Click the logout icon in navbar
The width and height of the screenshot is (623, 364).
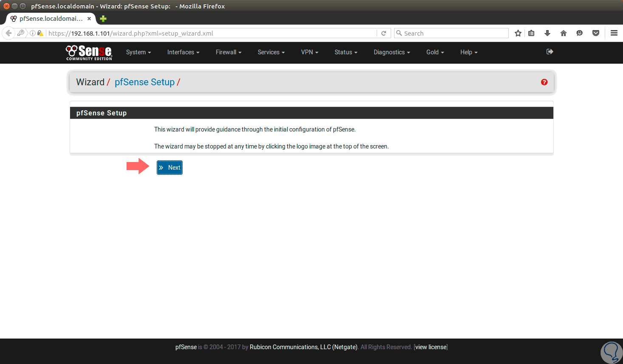[x=550, y=52]
